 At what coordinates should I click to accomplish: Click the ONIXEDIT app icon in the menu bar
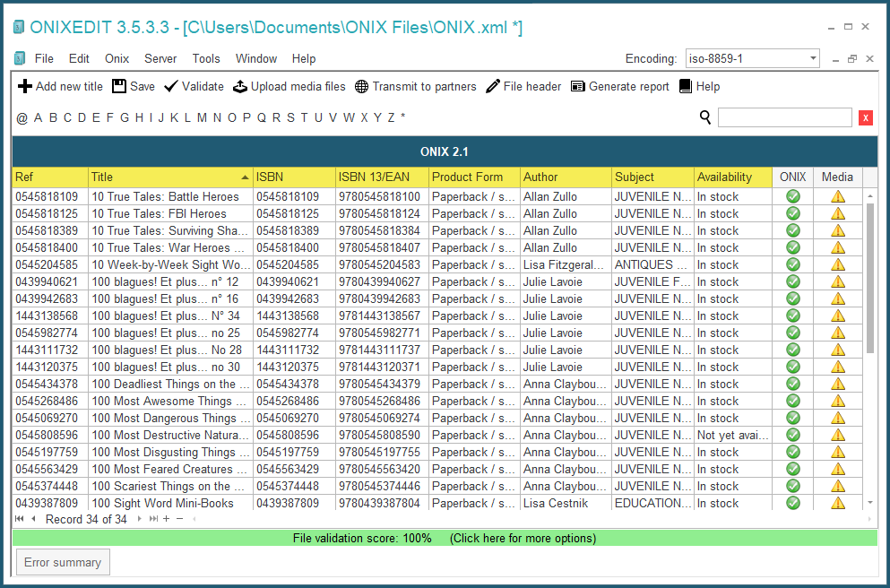point(20,58)
